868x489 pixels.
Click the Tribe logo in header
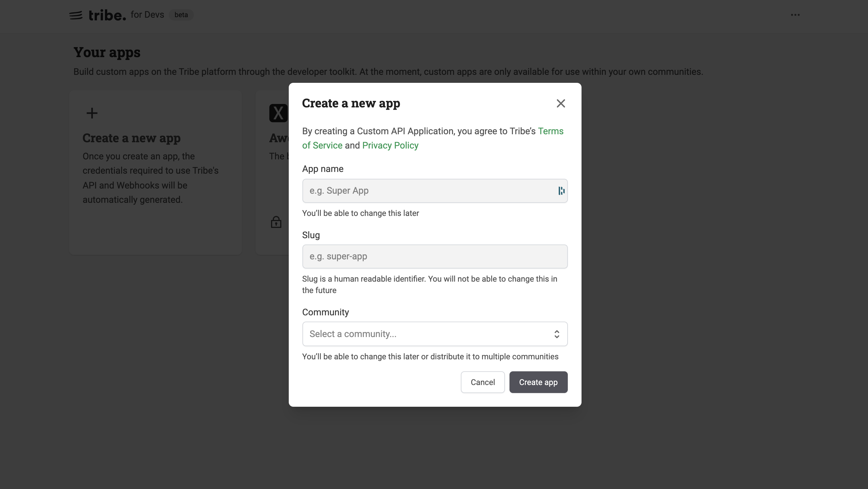98,15
